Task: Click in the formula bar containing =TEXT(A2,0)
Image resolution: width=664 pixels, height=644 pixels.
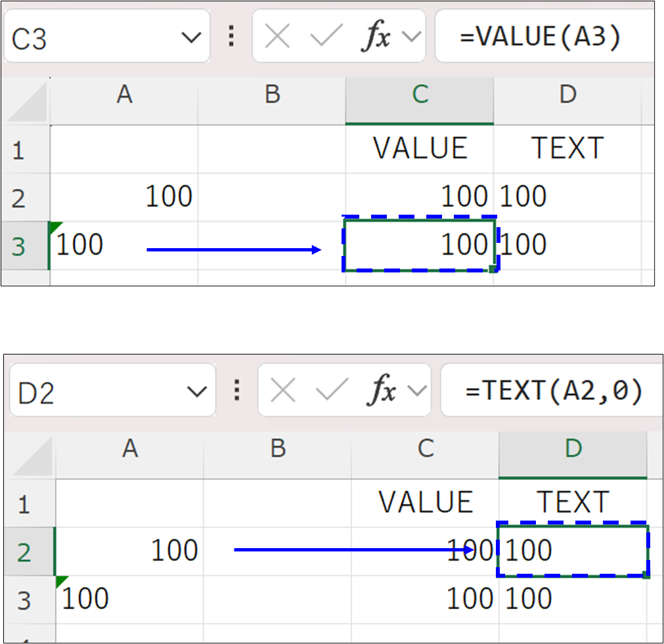Action: pyautogui.click(x=552, y=392)
